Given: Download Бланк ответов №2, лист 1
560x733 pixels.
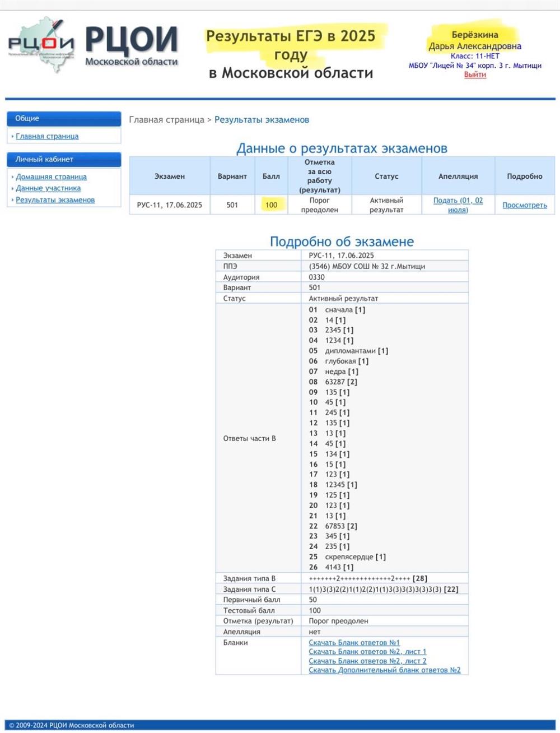Looking at the screenshot, I should (367, 652).
